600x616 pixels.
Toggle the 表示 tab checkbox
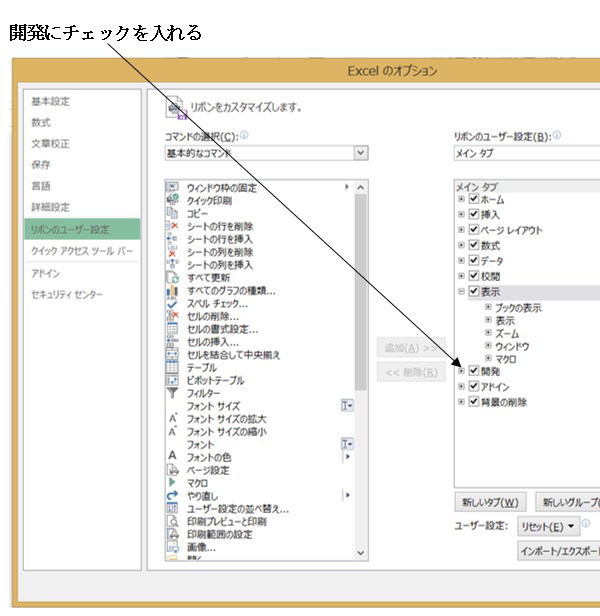click(474, 291)
